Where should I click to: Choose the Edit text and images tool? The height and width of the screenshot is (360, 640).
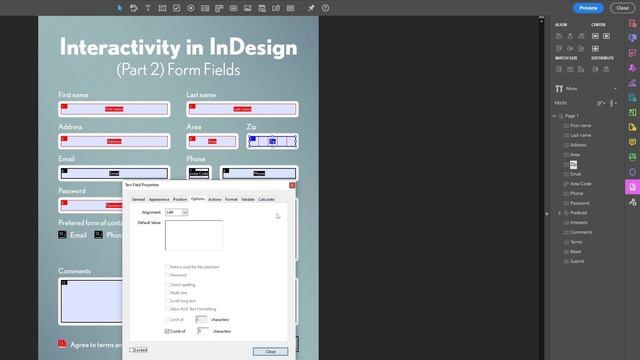tap(133, 8)
